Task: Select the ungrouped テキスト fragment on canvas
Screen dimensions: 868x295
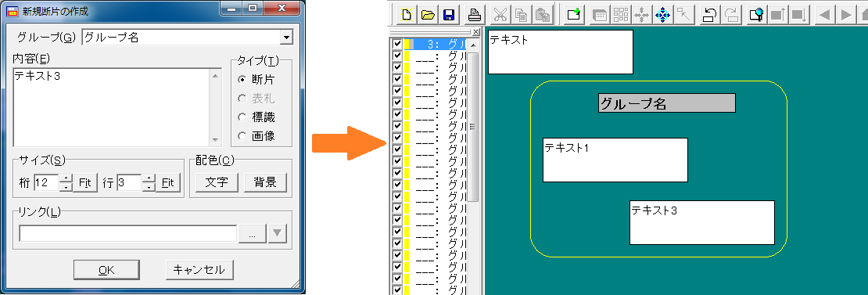Action: click(x=560, y=52)
